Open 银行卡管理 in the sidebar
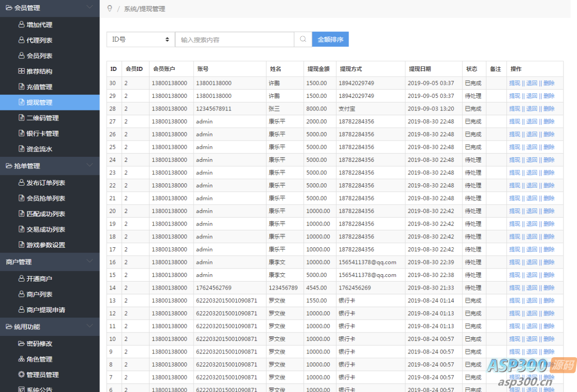Viewport: 577px width, 392px height. click(x=42, y=134)
